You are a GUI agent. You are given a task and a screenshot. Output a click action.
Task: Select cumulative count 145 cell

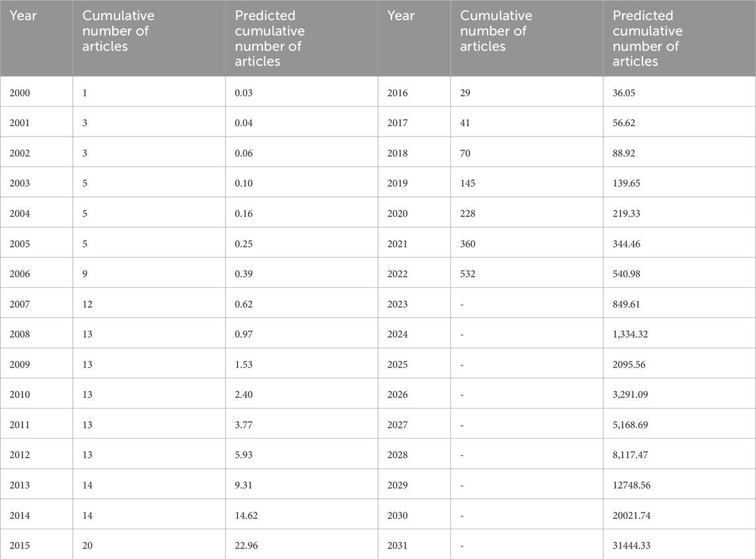(x=467, y=183)
